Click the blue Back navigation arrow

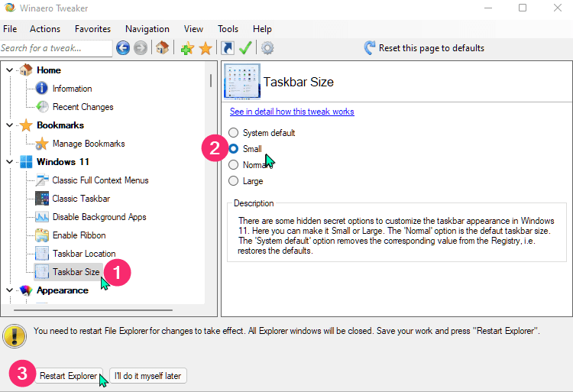123,48
